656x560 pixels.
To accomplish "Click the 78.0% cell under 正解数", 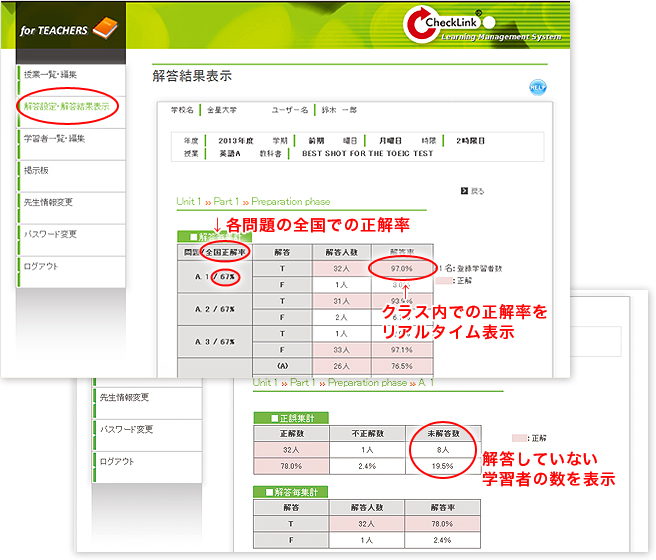I will pos(291,466).
